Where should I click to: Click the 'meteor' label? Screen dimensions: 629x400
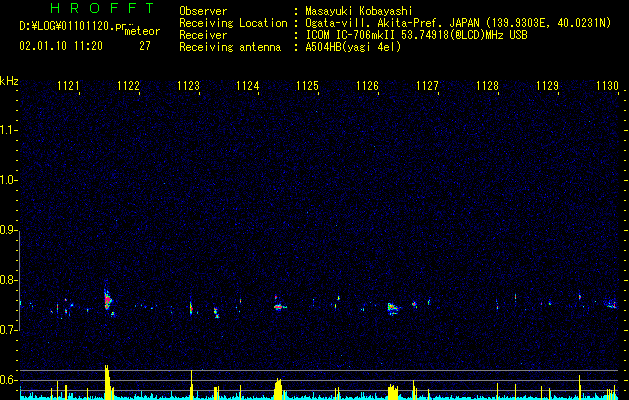(142, 31)
